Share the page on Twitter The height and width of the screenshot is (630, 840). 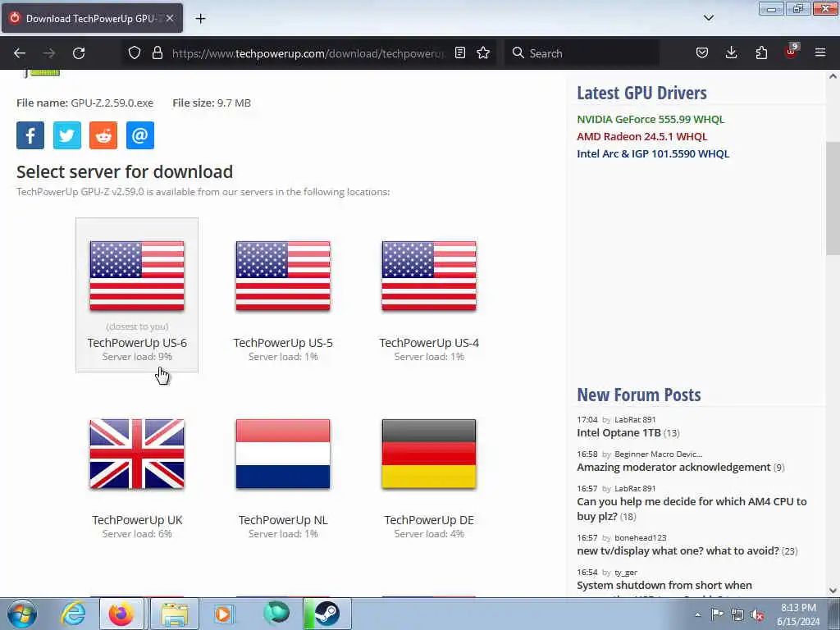point(67,135)
